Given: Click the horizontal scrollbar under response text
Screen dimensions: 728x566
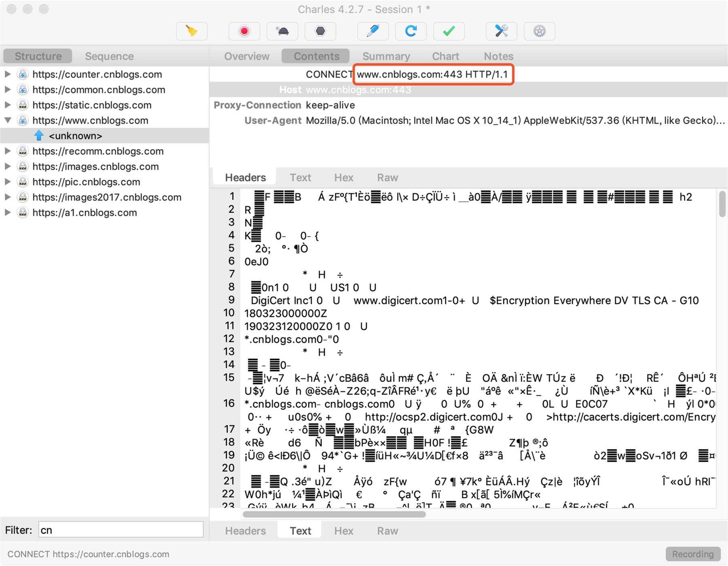Looking at the screenshot, I should click(334, 514).
